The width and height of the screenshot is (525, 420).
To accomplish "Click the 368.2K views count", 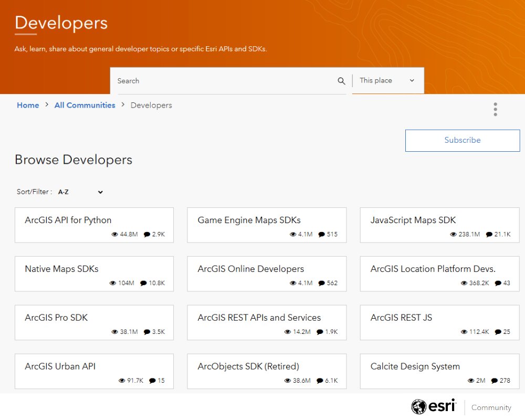I will click(x=479, y=283).
